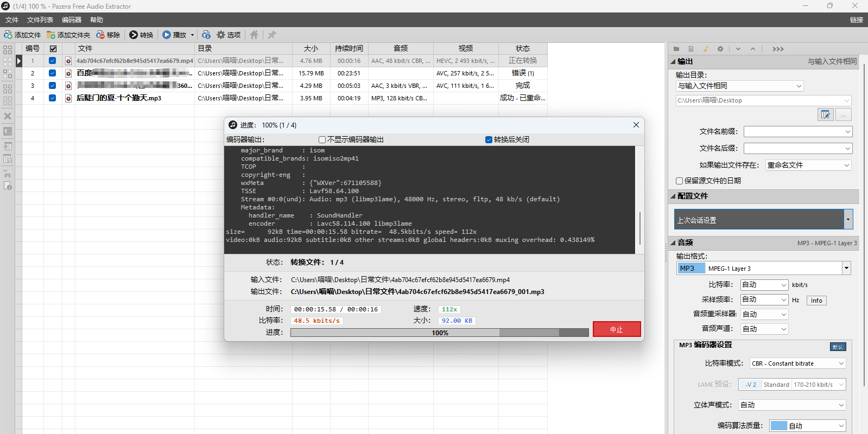This screenshot has width=868, height=434.
Task: Open the 比特率模式 CBR dropdown
Action: [x=797, y=363]
